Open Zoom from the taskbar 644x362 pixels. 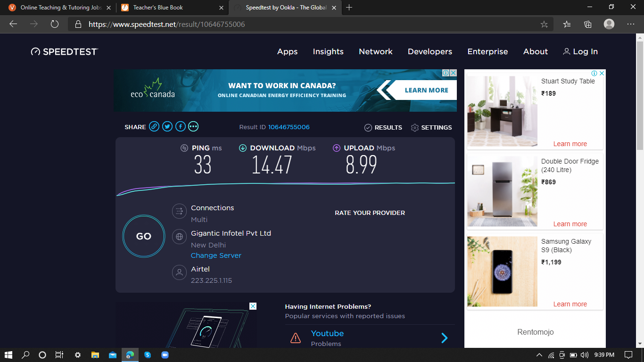(165, 355)
